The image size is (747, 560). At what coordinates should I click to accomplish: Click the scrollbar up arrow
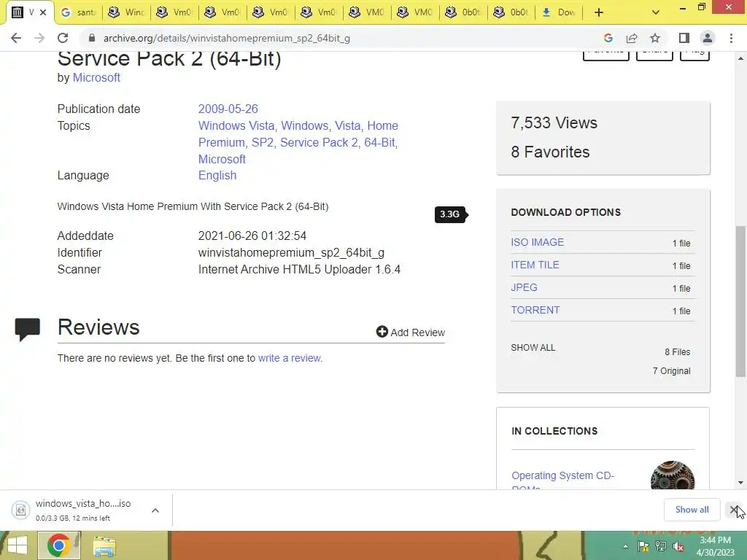point(740,58)
